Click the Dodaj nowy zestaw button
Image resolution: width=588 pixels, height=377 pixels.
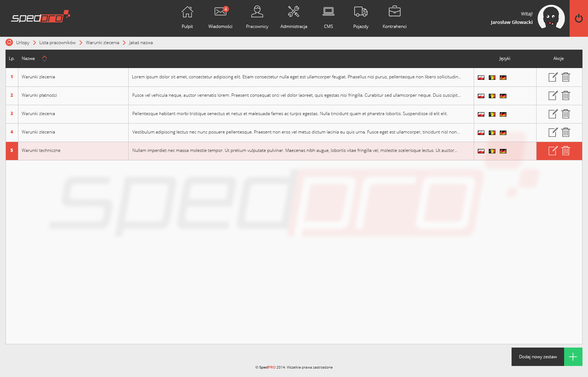(546, 357)
